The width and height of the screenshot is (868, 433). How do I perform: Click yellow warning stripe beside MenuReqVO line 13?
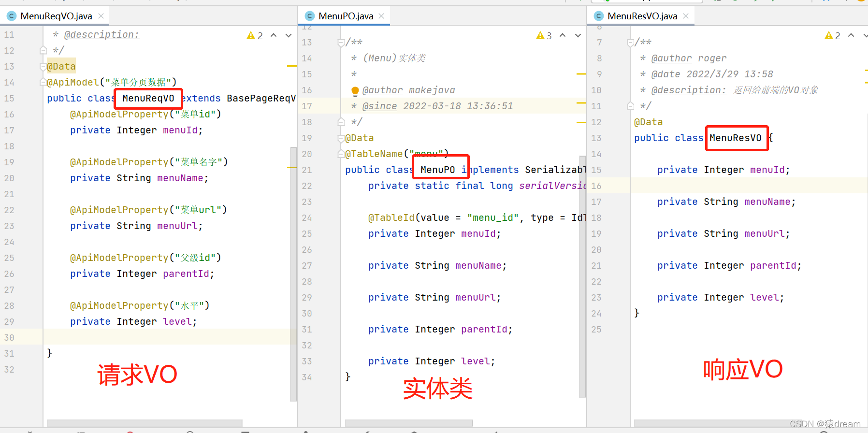click(291, 66)
